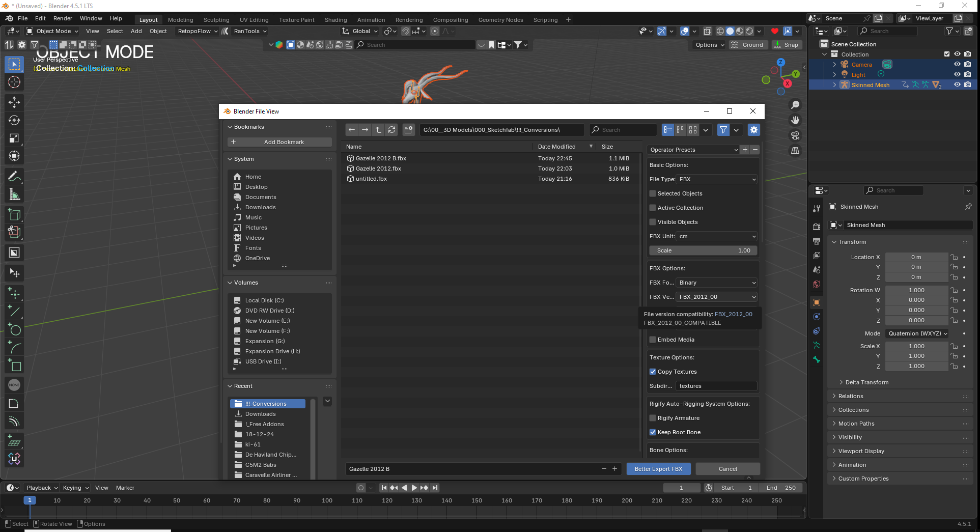The height and width of the screenshot is (532, 980).
Task: Enable the Visible Objects checkbox
Action: coord(653,222)
